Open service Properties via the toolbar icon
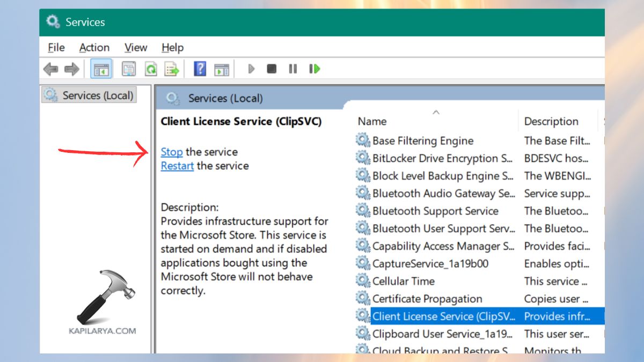The width and height of the screenshot is (644, 362). tap(129, 68)
